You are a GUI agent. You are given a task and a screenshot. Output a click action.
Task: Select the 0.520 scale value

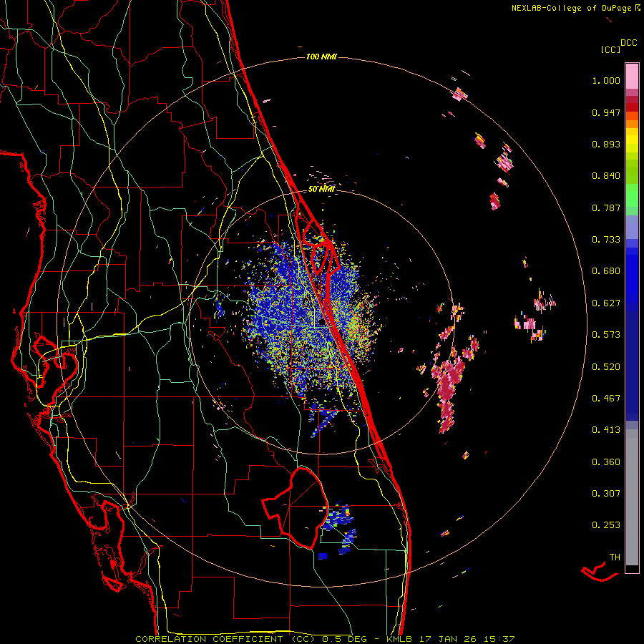tap(606, 367)
